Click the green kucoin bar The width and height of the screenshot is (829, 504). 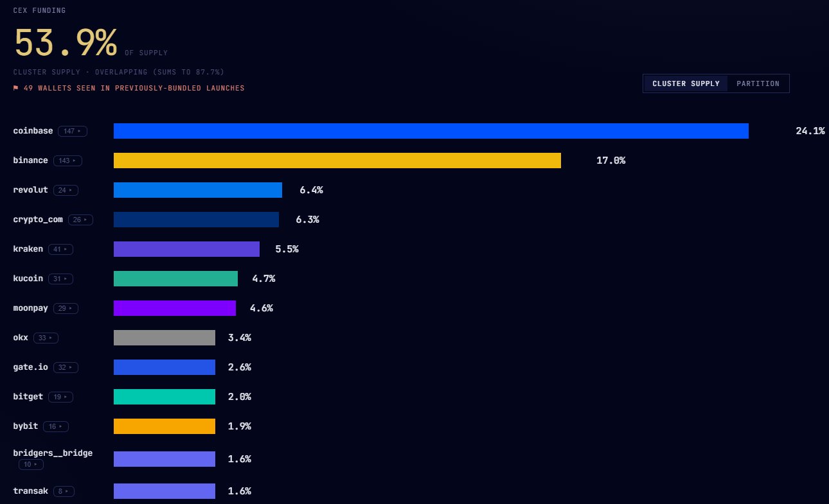pyautogui.click(x=175, y=279)
